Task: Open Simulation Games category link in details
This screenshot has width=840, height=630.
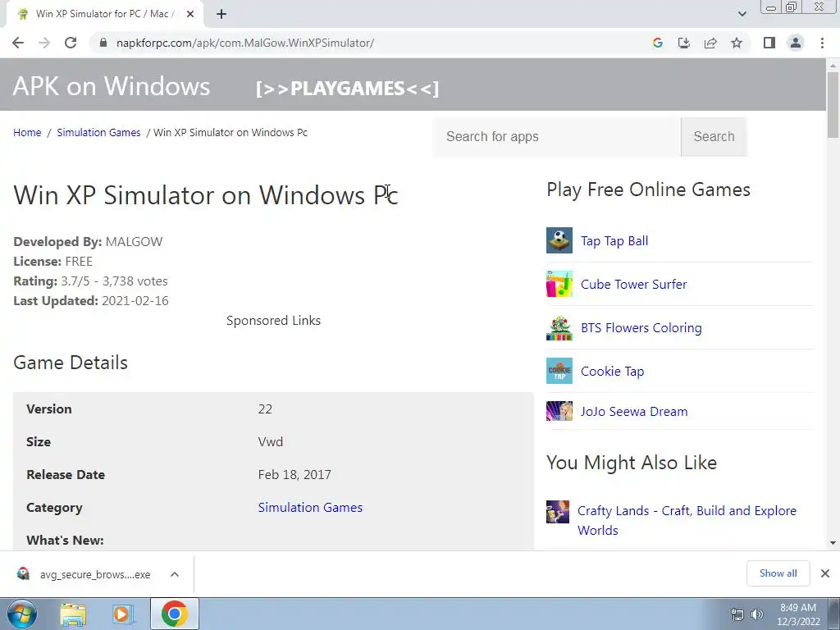Action: point(310,507)
